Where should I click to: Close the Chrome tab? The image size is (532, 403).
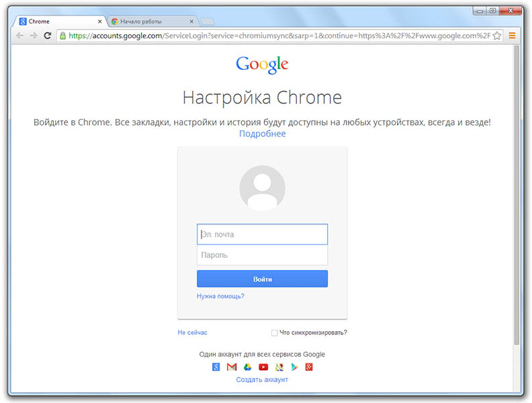[99, 21]
